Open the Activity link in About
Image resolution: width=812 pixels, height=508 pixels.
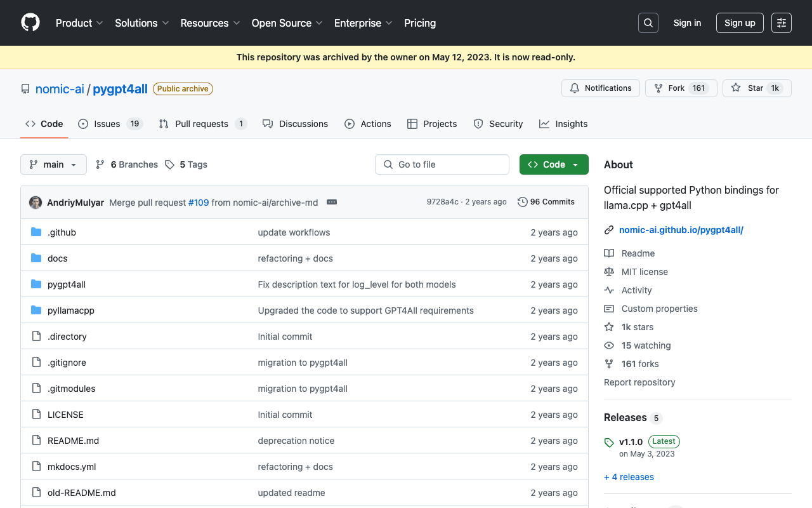(628, 290)
